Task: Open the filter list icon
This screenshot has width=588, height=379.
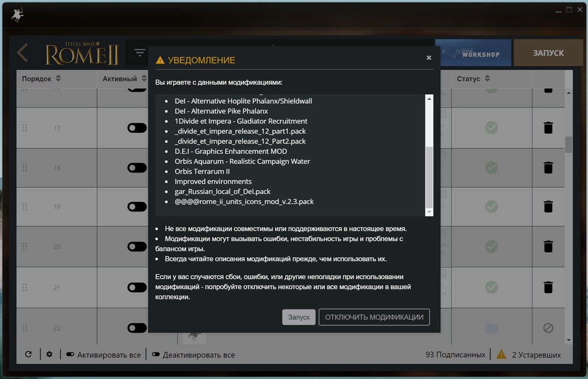Action: [x=139, y=53]
